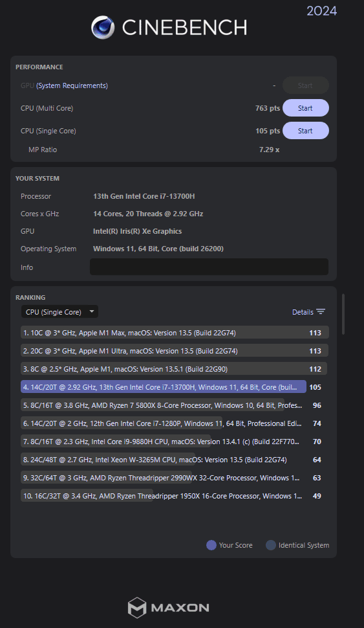Click the processor name 13th Gen Intel Core i7-13700H
The image size is (364, 628).
coord(144,196)
